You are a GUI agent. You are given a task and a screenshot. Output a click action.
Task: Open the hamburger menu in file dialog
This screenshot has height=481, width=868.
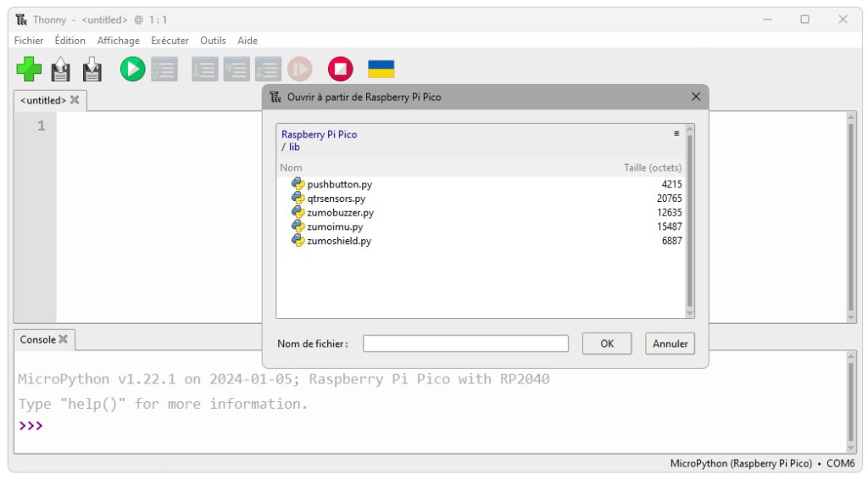tap(676, 133)
